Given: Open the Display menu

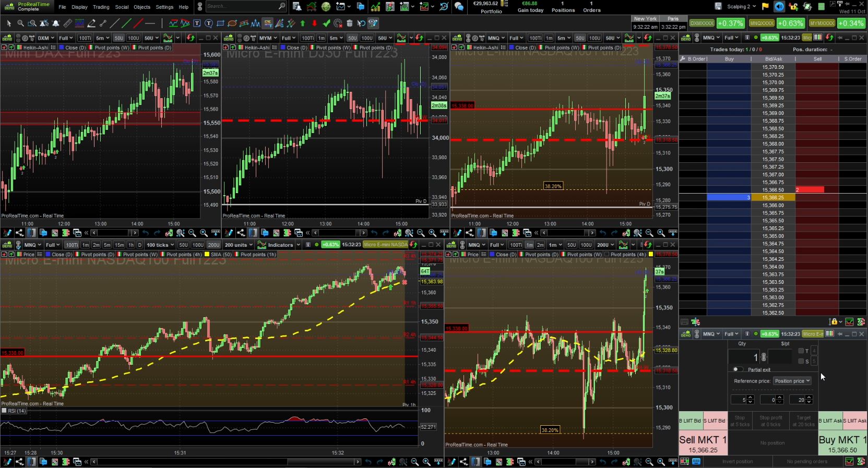Looking at the screenshot, I should pos(79,7).
